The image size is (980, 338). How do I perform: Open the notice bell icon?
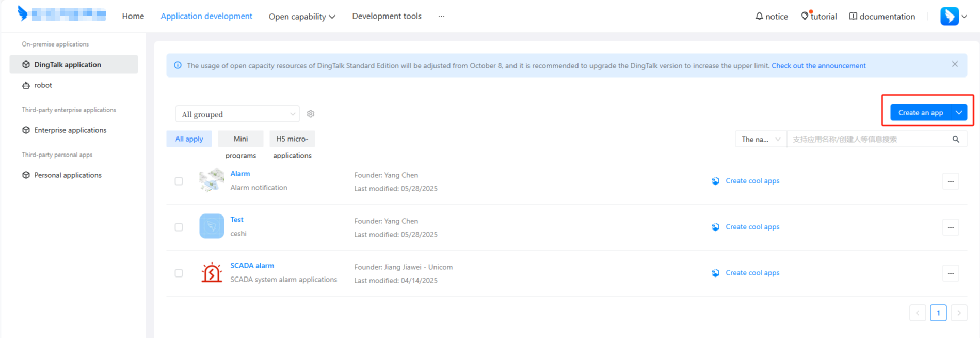pos(759,16)
